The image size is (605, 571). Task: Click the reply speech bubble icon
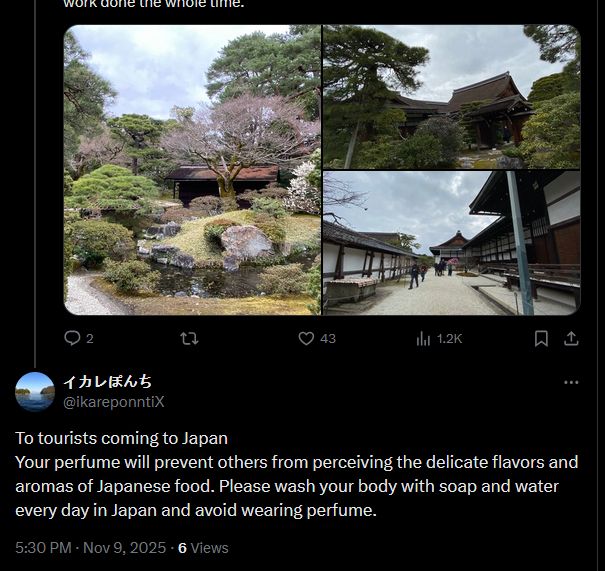tap(72, 338)
